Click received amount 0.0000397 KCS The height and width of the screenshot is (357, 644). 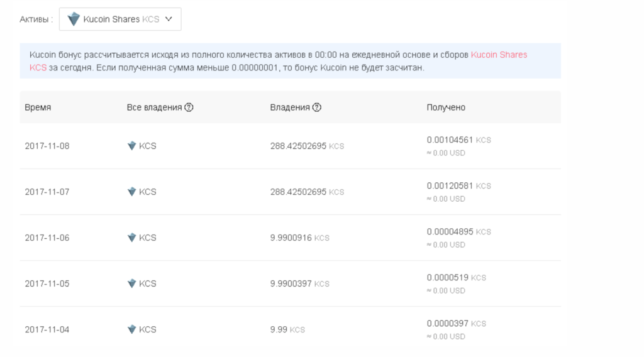(456, 324)
